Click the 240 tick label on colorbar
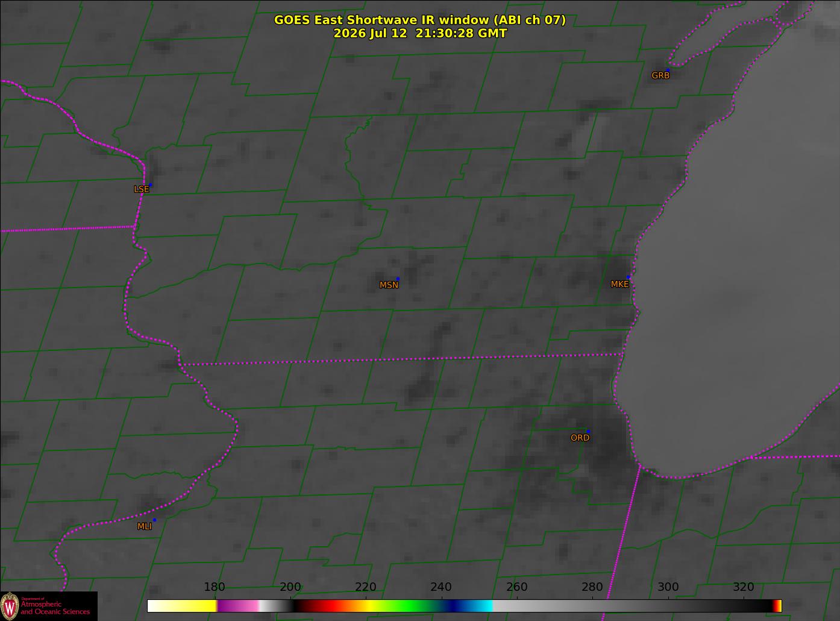The image size is (840, 621). click(x=441, y=587)
